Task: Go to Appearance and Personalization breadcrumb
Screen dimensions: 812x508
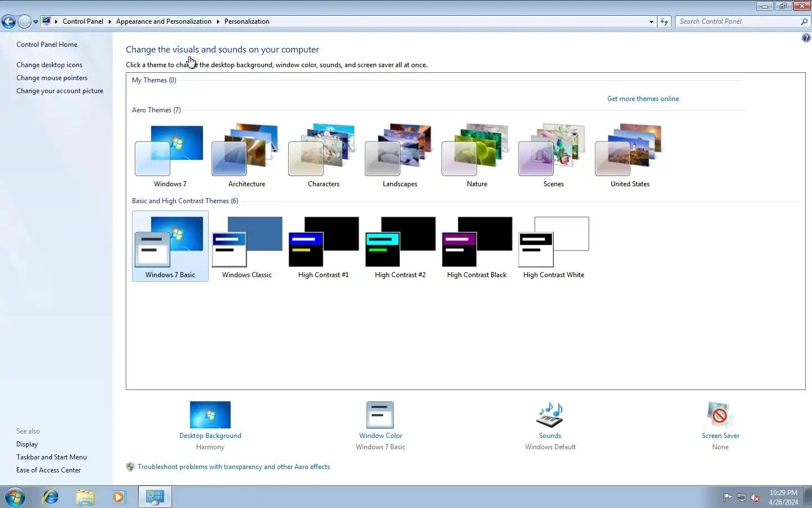Action: pyautogui.click(x=164, y=21)
